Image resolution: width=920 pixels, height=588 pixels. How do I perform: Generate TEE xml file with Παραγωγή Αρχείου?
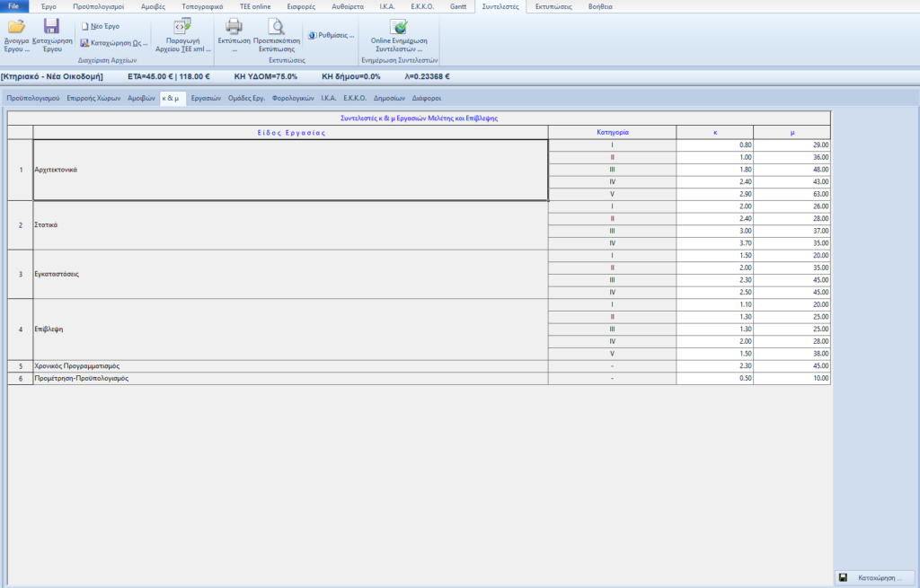(182, 27)
